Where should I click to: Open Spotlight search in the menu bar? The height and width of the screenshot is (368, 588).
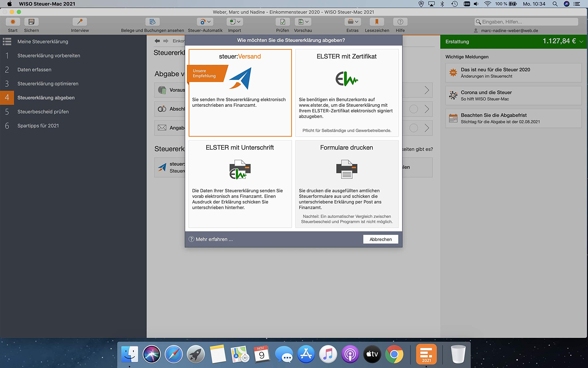pyautogui.click(x=555, y=4)
